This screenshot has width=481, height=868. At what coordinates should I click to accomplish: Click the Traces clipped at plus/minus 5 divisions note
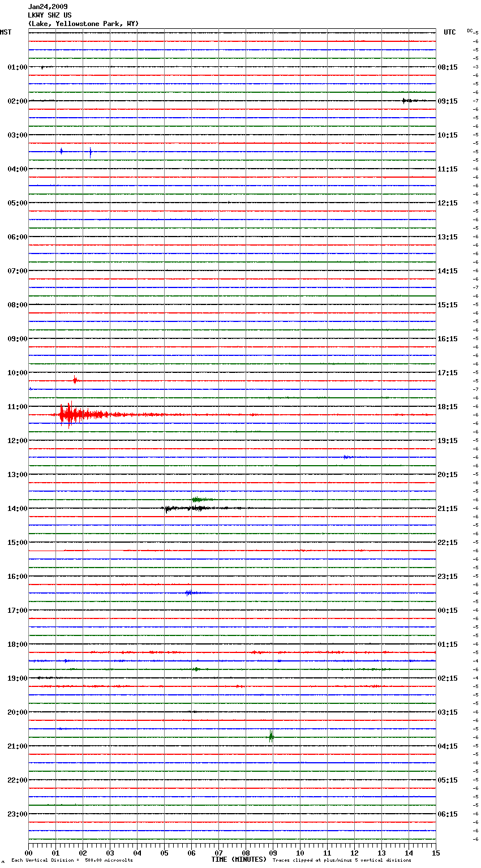[342, 861]
